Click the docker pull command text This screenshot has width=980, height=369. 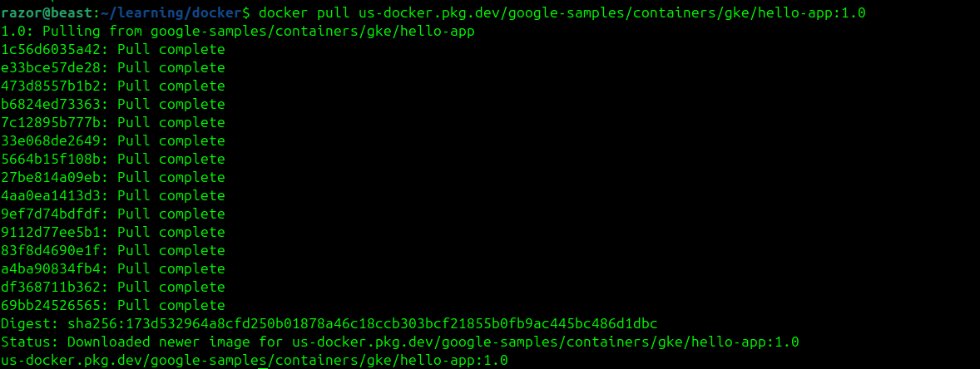(304, 13)
